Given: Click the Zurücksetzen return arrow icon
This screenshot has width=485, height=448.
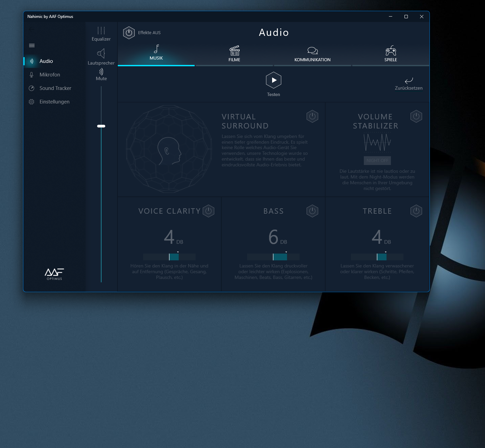Looking at the screenshot, I should (409, 80).
